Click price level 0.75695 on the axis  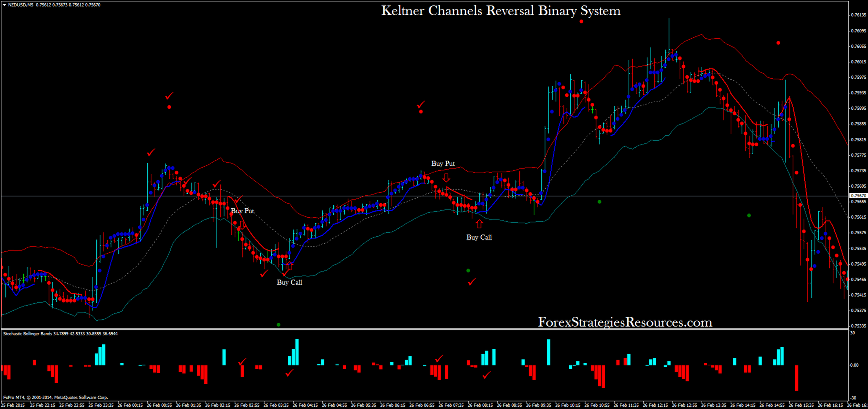pos(858,186)
